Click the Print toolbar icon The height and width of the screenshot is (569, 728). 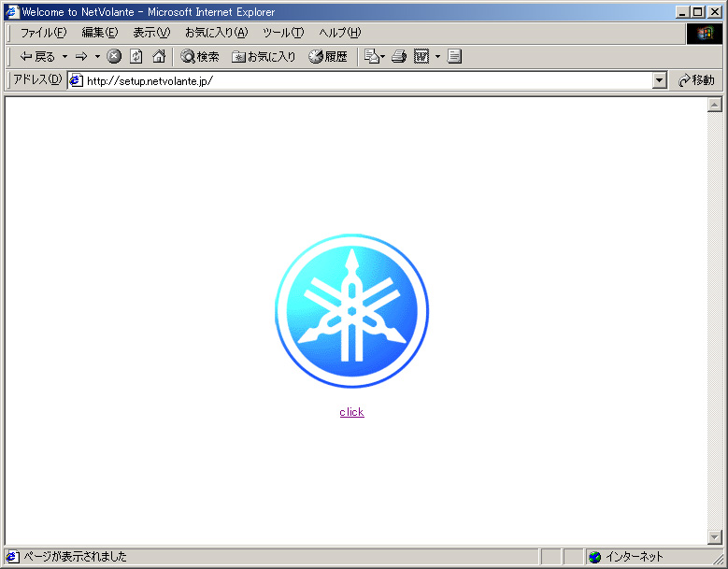399,57
